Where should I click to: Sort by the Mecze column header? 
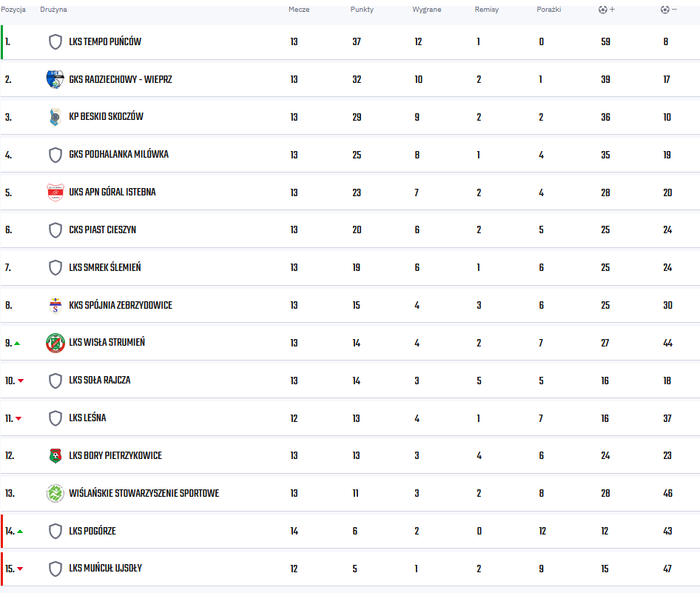[x=299, y=10]
